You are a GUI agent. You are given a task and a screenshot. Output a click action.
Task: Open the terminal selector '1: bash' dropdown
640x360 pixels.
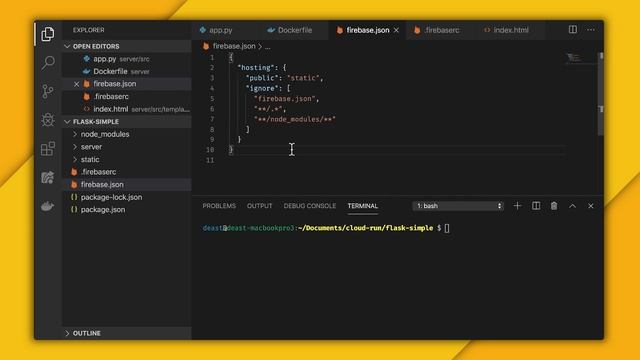(x=458, y=206)
